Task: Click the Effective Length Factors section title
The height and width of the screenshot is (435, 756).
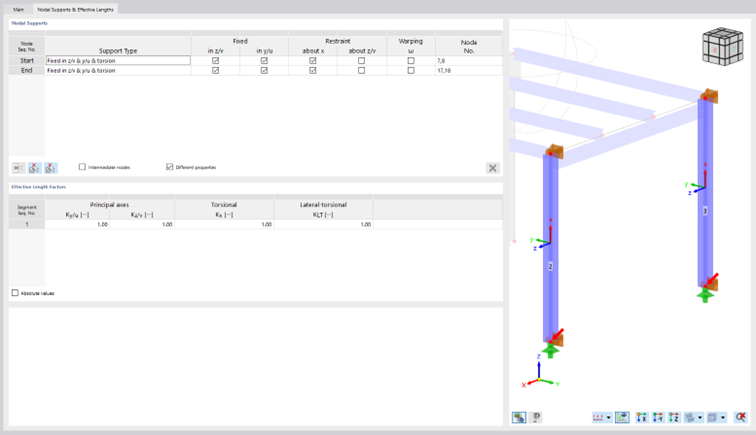Action: [x=39, y=187]
